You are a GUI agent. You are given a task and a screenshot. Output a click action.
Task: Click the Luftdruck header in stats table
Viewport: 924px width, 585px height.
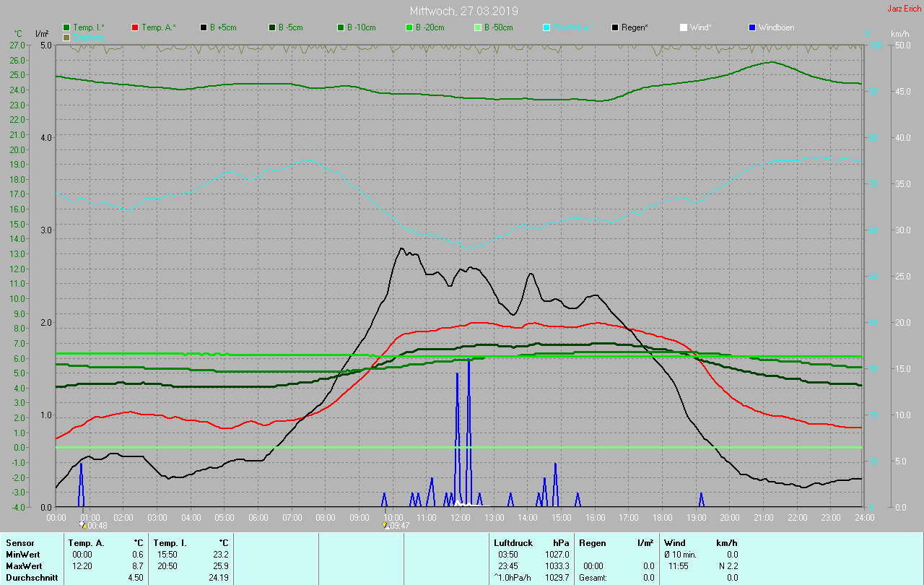513,542
